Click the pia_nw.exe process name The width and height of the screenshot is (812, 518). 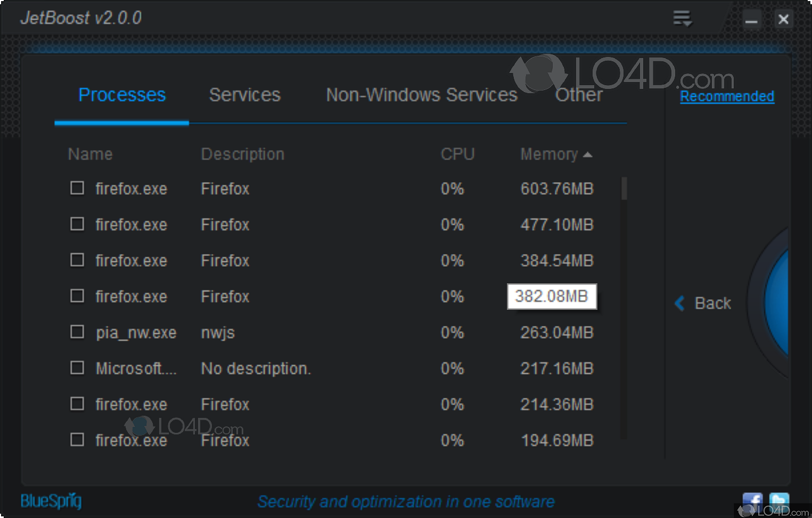coord(136,333)
